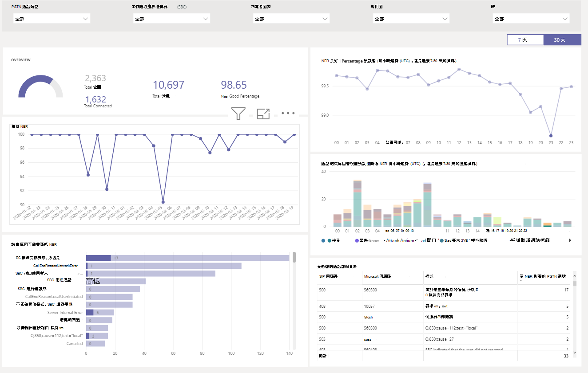Open the 時 filter dropdown
The width and height of the screenshot is (588, 373).
point(531,19)
